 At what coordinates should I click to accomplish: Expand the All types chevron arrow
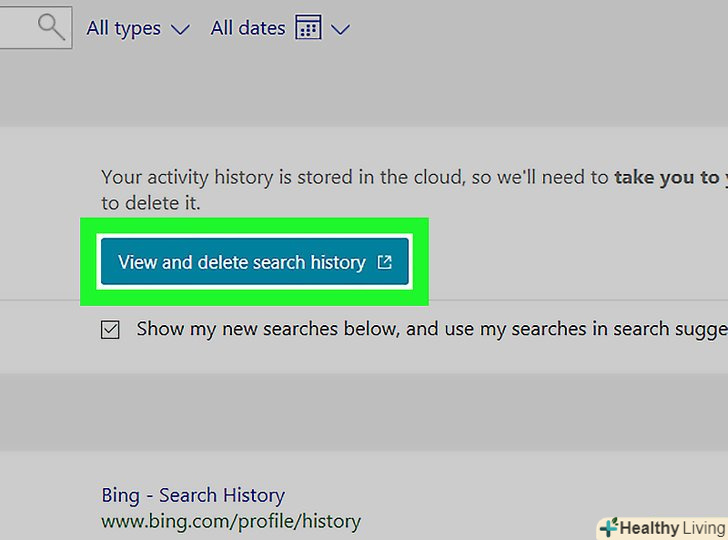pos(180,30)
